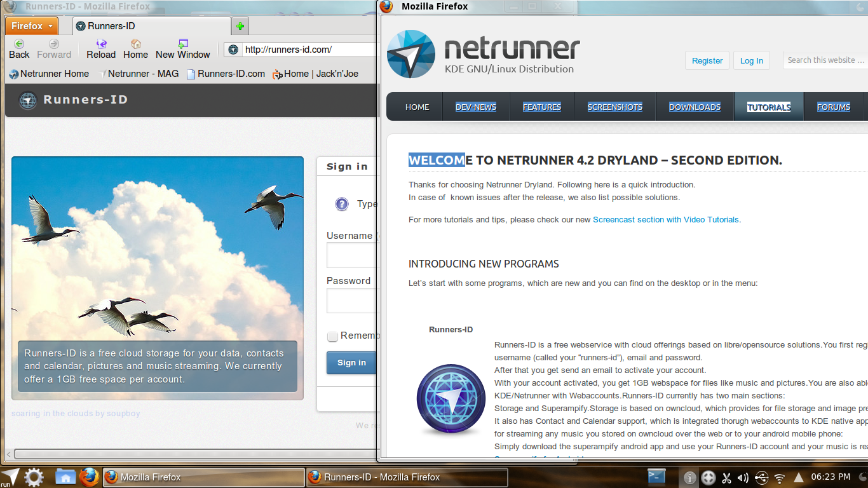Image resolution: width=868 pixels, height=488 pixels.
Task: Open the terminal icon in the panel
Action: tap(656, 477)
